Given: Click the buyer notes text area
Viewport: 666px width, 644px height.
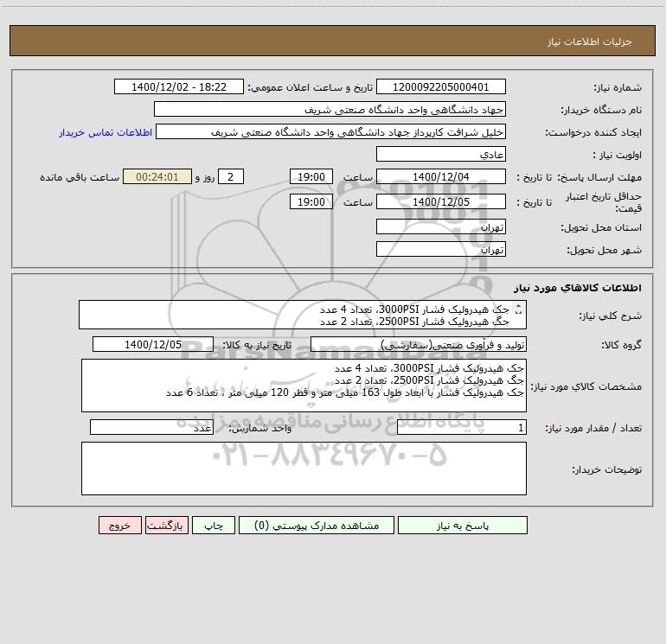Looking at the screenshot, I should (x=304, y=469).
